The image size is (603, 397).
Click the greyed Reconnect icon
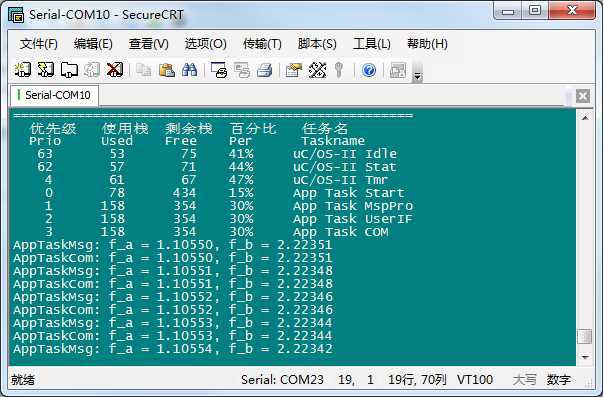tap(92, 70)
